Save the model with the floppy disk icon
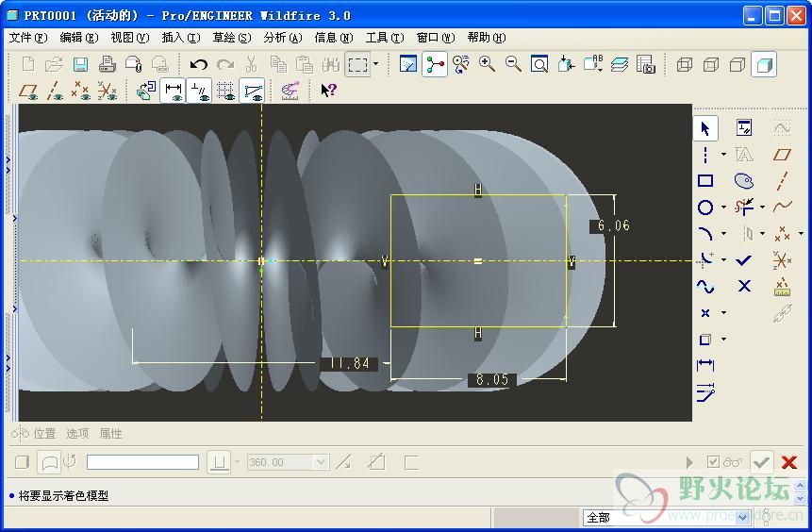Image resolution: width=812 pixels, height=532 pixels. point(80,65)
